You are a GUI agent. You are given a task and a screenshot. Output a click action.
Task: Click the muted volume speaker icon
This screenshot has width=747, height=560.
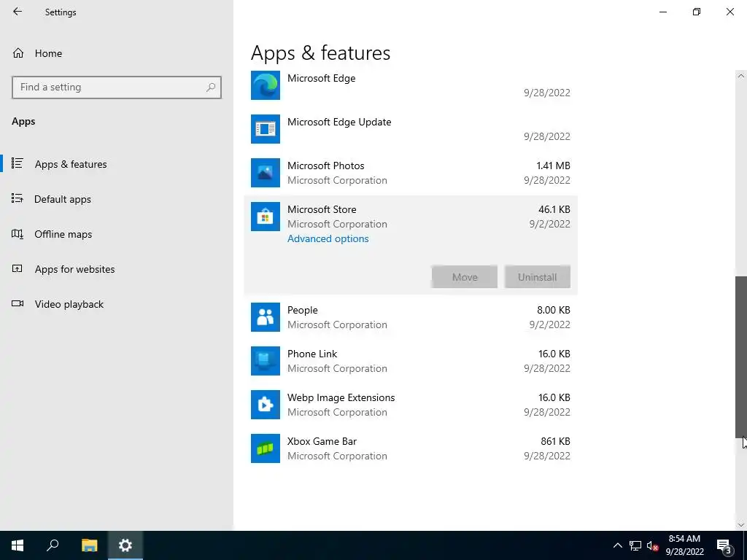(652, 545)
